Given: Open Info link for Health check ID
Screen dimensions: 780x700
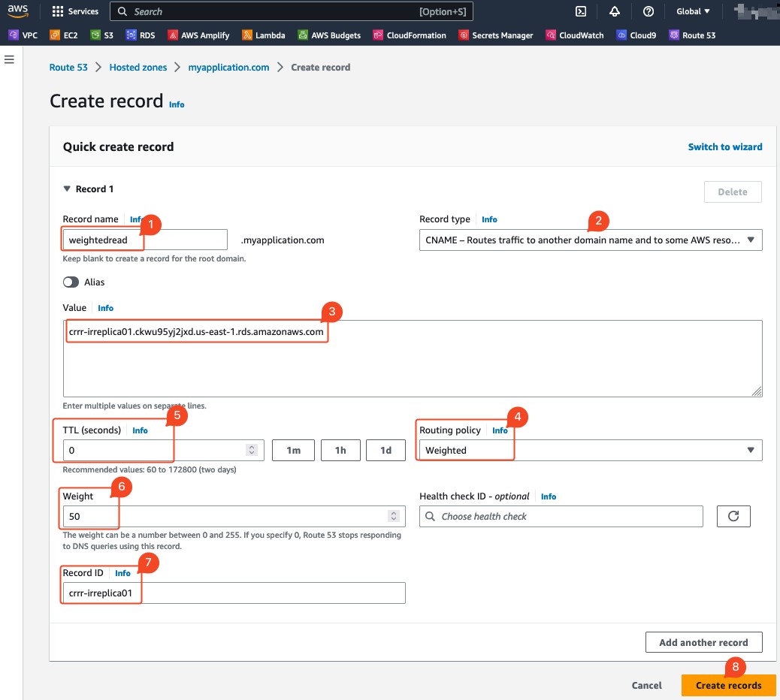Looking at the screenshot, I should point(549,496).
